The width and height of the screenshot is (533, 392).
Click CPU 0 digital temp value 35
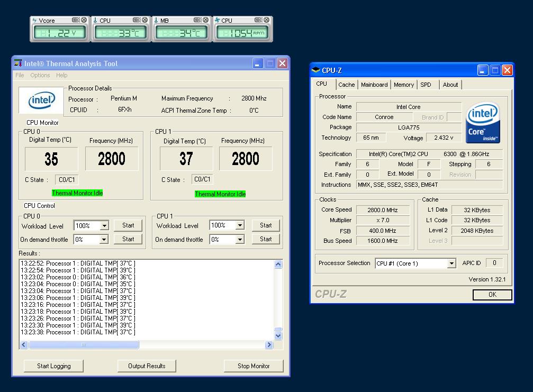click(51, 159)
